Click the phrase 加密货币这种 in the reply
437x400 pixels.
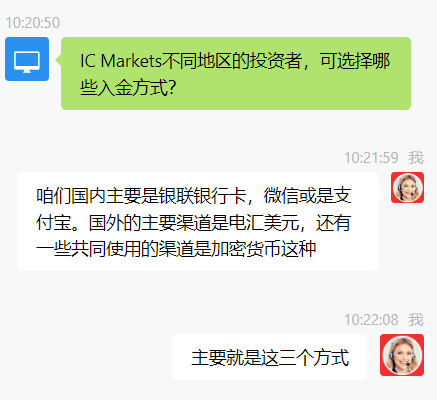click(x=264, y=249)
